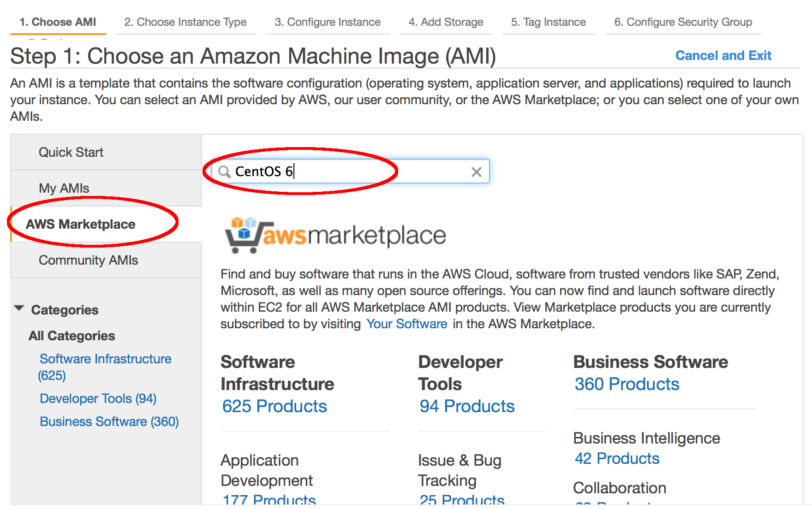Open 94 Products under Developer Tools
812x509 pixels.
(467, 406)
